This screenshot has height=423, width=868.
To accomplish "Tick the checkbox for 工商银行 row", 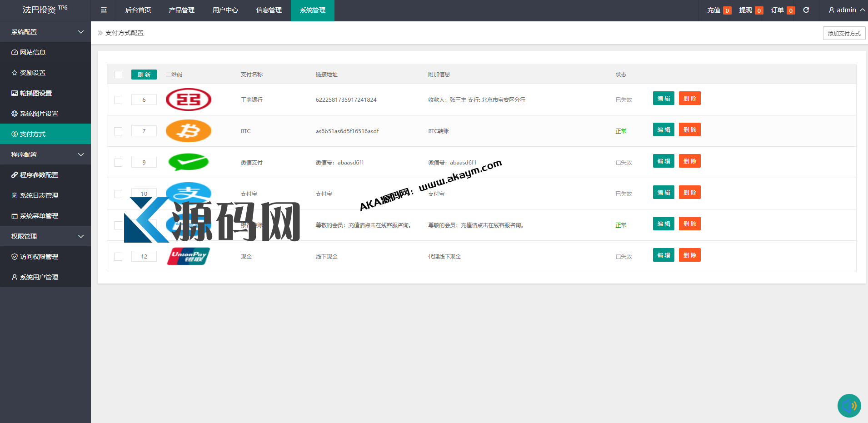I will tap(118, 100).
